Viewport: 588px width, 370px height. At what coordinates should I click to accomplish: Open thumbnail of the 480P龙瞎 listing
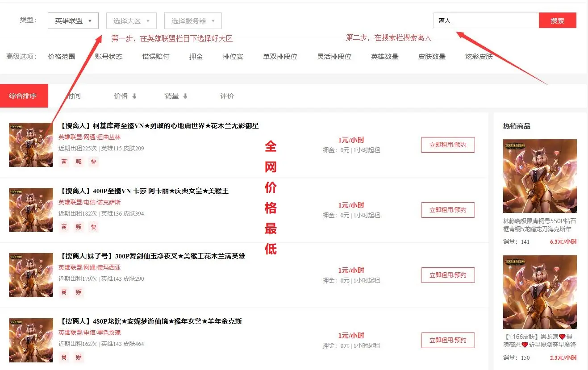(x=31, y=340)
